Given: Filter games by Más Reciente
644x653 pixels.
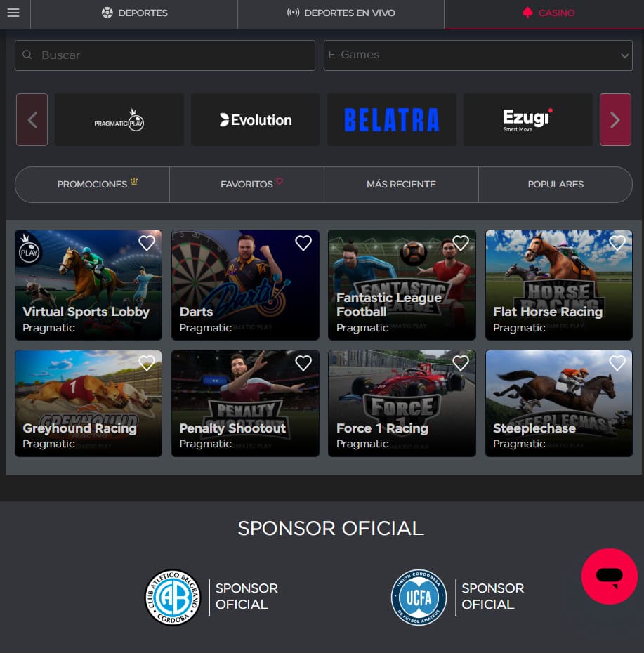Looking at the screenshot, I should coord(401,184).
